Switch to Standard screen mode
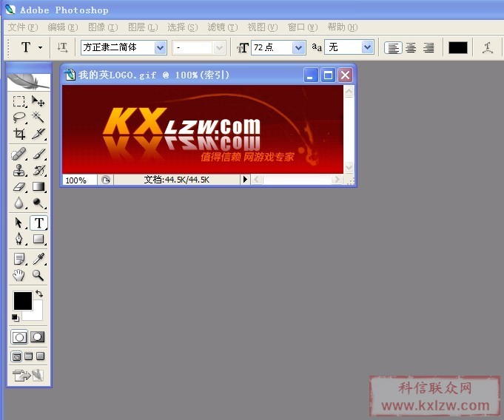The width and height of the screenshot is (504, 420). (16, 356)
